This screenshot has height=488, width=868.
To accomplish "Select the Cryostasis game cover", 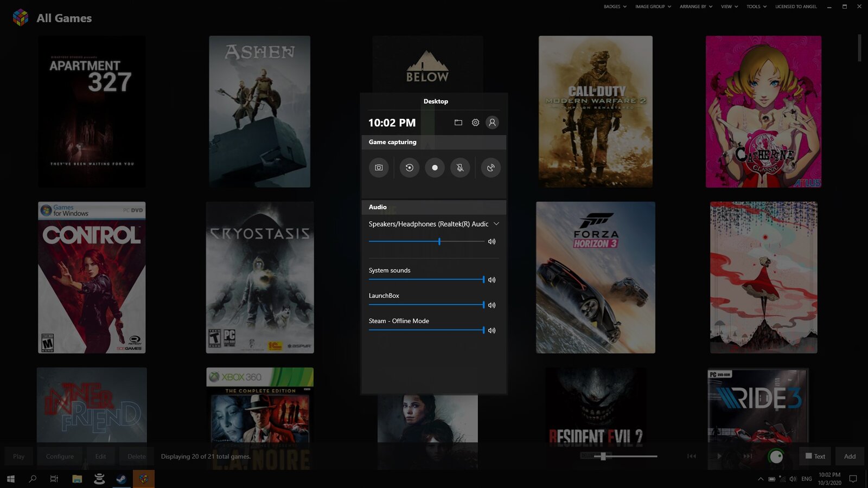I will click(x=260, y=278).
